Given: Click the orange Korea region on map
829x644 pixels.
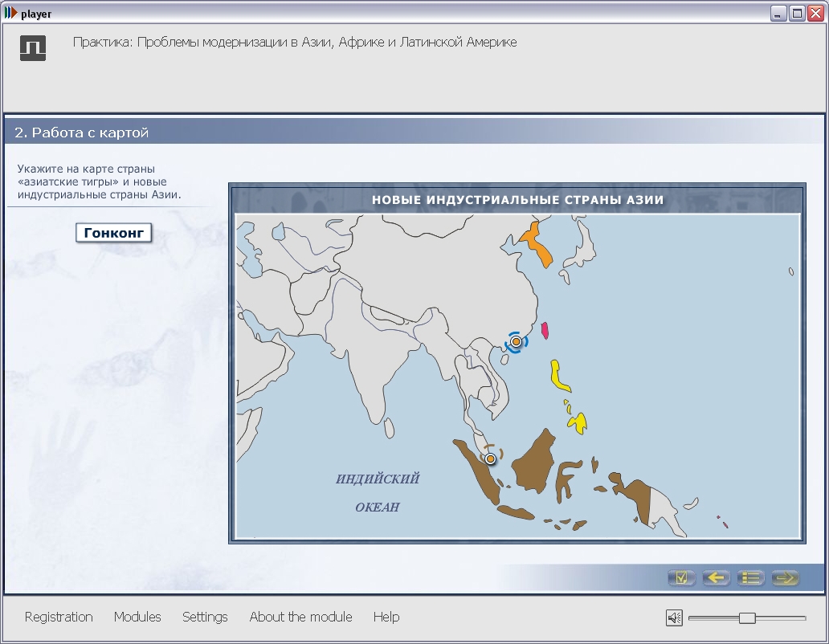Looking at the screenshot, I should (537, 244).
